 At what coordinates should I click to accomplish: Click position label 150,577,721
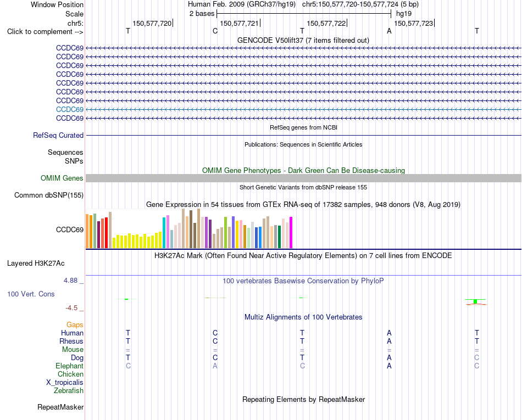tap(240, 23)
